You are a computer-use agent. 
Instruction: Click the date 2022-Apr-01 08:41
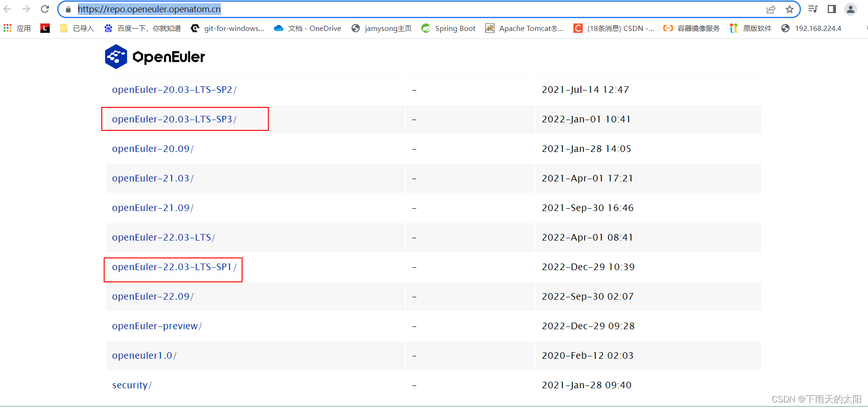pos(587,237)
